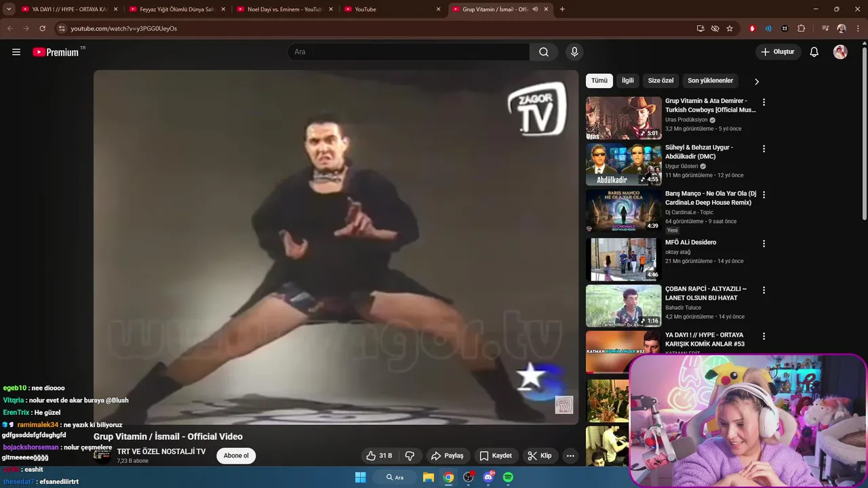Image resolution: width=868 pixels, height=488 pixels.
Task: Select the İlgili filter chip
Action: click(628, 81)
